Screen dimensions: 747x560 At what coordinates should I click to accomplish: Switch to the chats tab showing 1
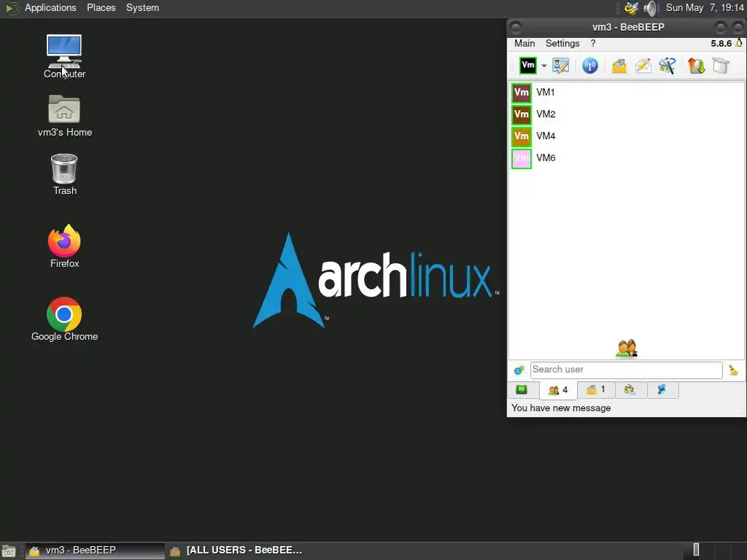(x=596, y=390)
